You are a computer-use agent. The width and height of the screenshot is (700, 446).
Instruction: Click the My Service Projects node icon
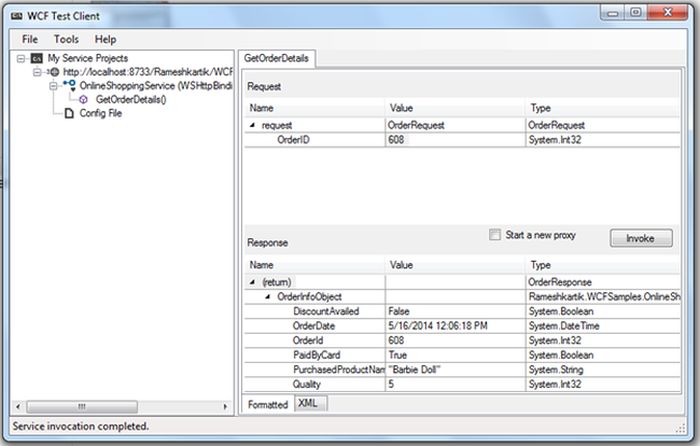coord(37,58)
